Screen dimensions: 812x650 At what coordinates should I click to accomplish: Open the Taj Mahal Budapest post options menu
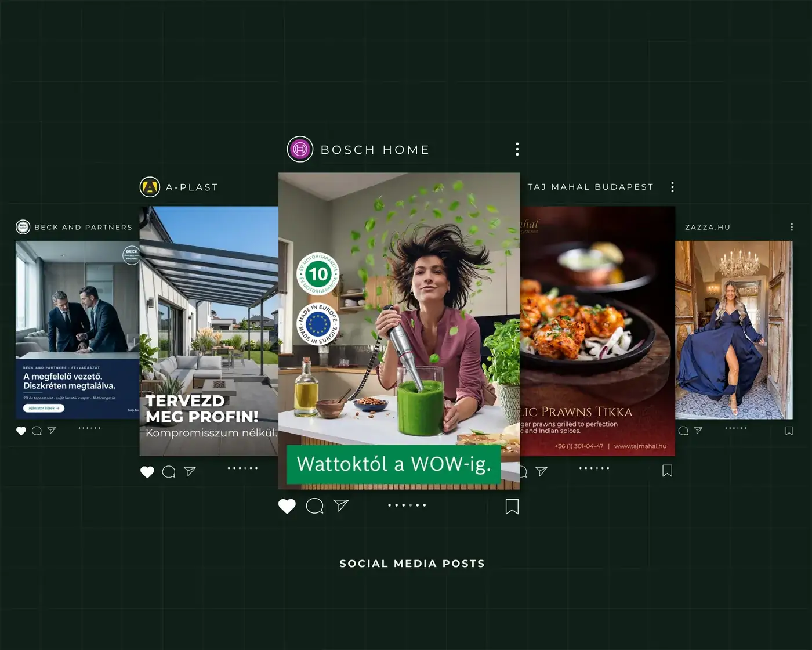672,187
